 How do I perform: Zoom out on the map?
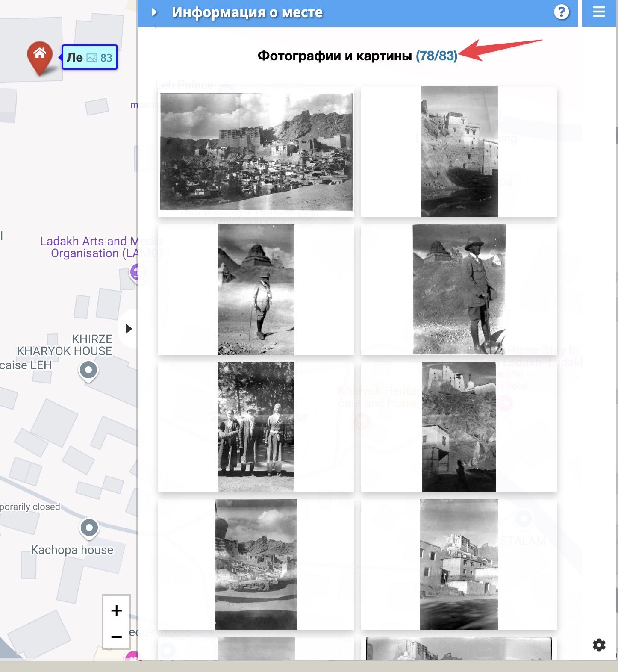pyautogui.click(x=116, y=637)
